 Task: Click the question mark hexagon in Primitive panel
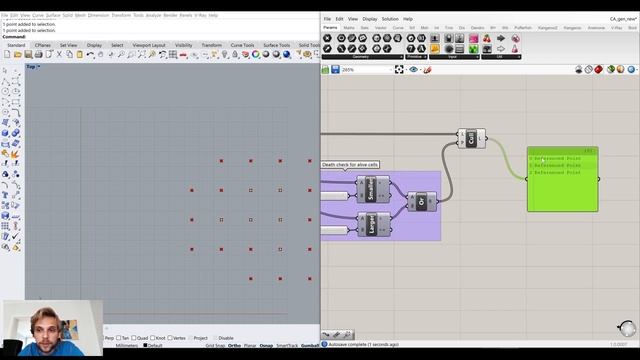pos(411,49)
